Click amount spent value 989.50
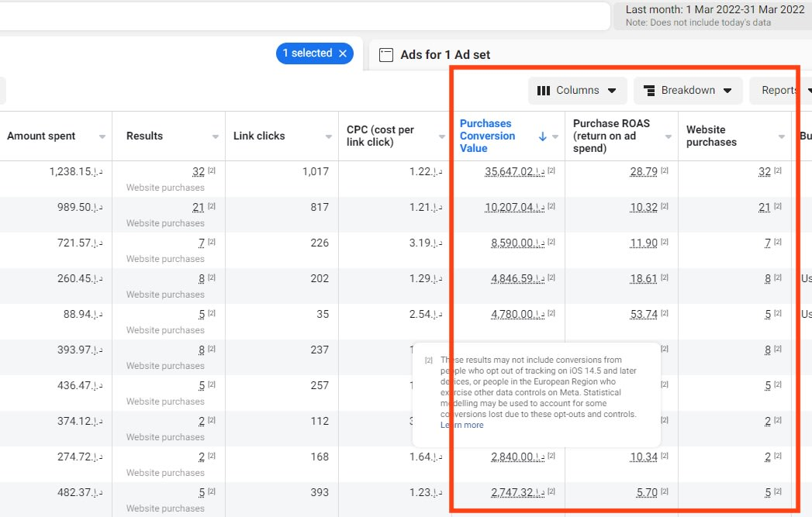The width and height of the screenshot is (812, 517). [x=80, y=208]
